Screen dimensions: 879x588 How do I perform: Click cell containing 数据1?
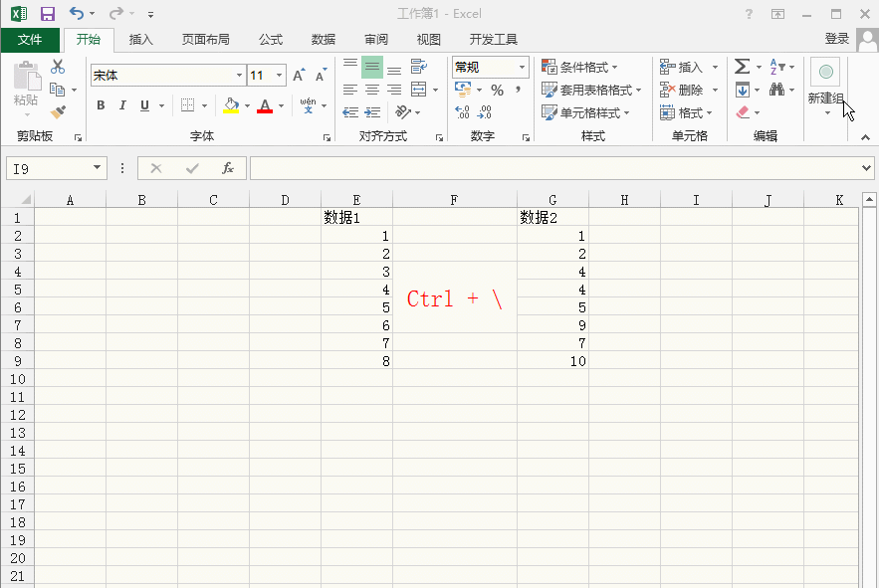357,218
